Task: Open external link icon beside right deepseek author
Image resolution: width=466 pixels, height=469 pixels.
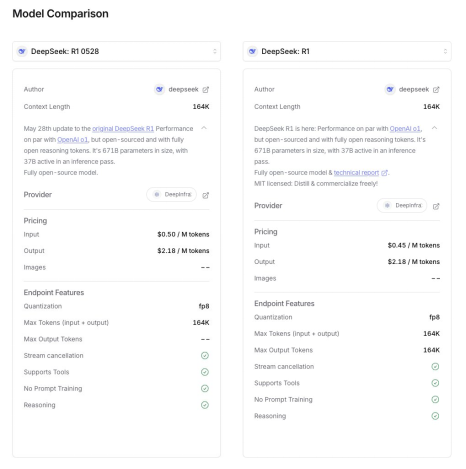Action: click(x=436, y=90)
